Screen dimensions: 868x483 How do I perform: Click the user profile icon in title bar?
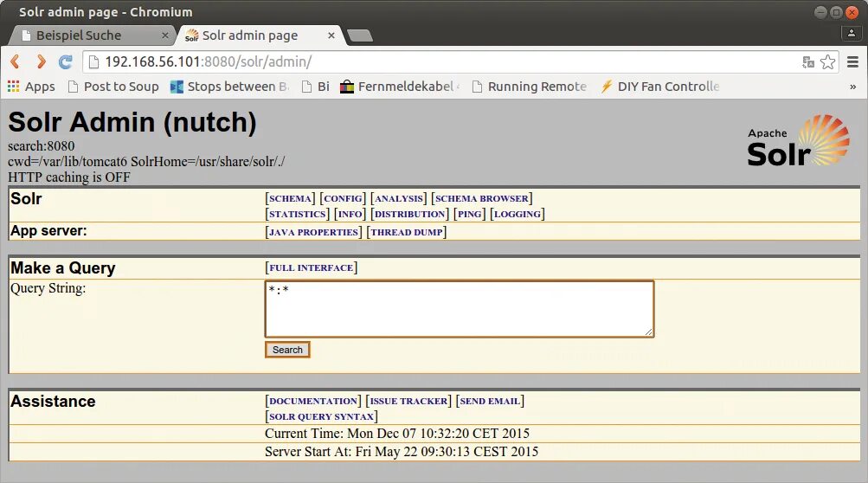point(852,33)
